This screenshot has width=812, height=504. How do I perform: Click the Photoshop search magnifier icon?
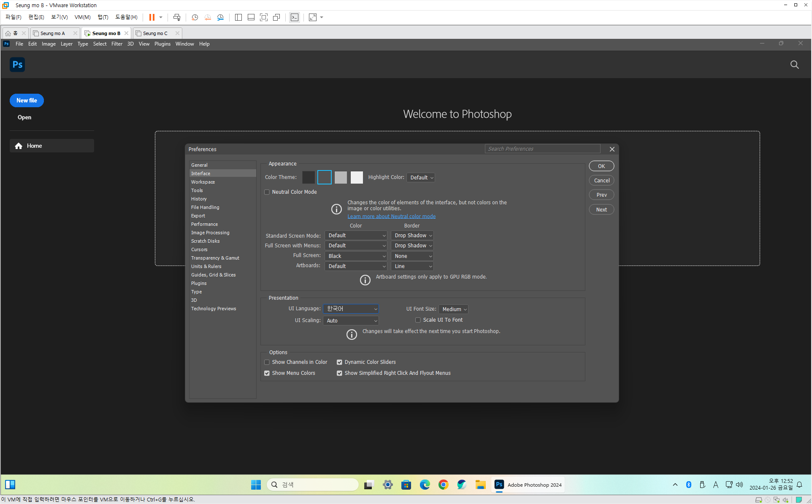click(x=794, y=65)
